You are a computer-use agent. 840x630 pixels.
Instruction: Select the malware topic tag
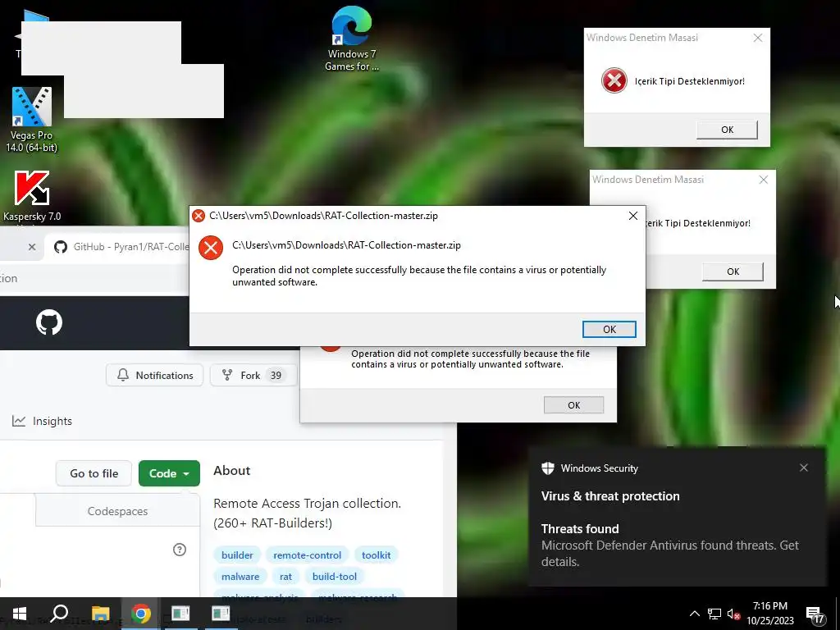pos(240,577)
